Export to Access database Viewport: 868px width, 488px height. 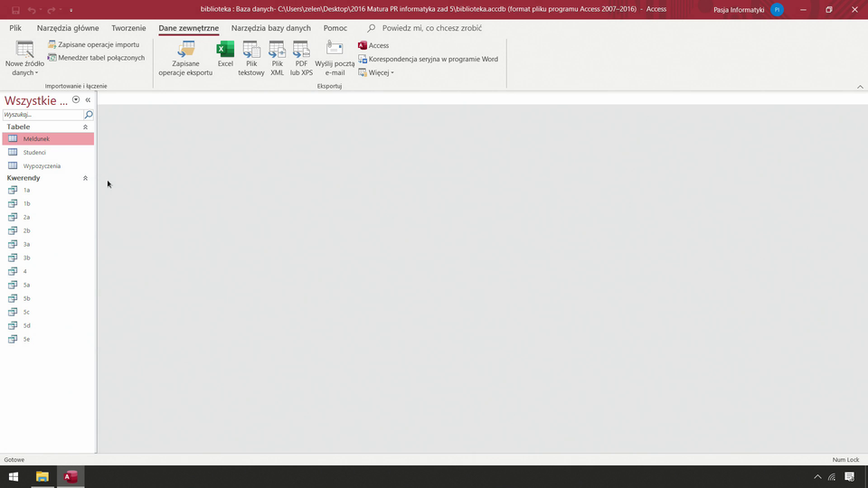(x=373, y=45)
